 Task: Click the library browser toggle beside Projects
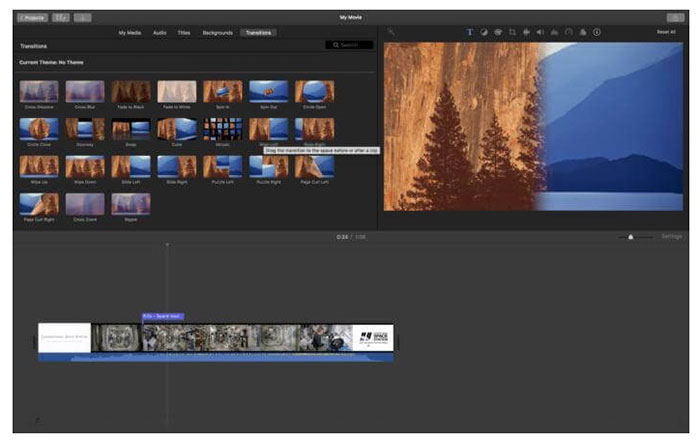pos(61,18)
